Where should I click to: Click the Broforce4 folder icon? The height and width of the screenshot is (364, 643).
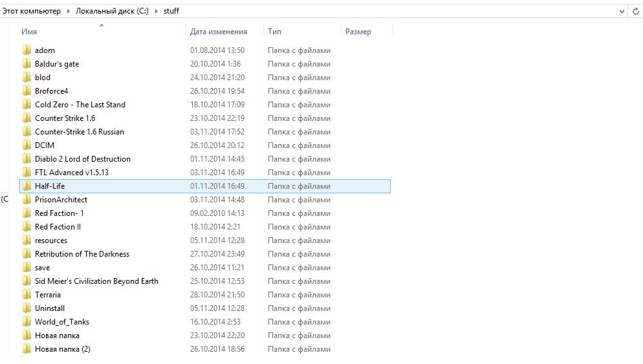pos(27,91)
